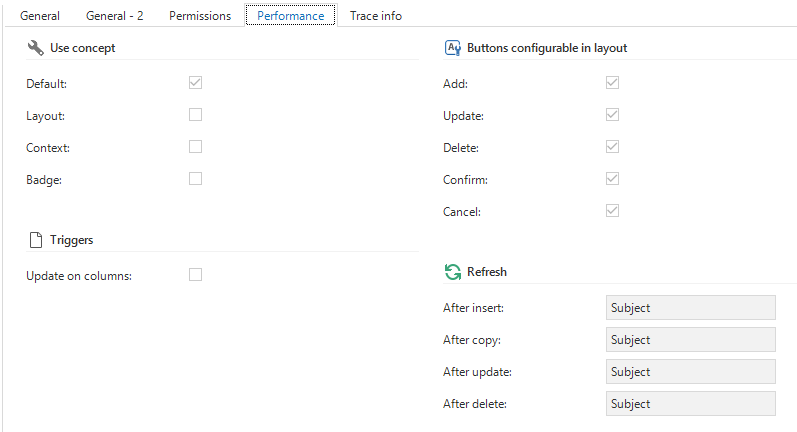The image size is (797, 432).
Task: Open the General - 2 tab
Action: (114, 16)
